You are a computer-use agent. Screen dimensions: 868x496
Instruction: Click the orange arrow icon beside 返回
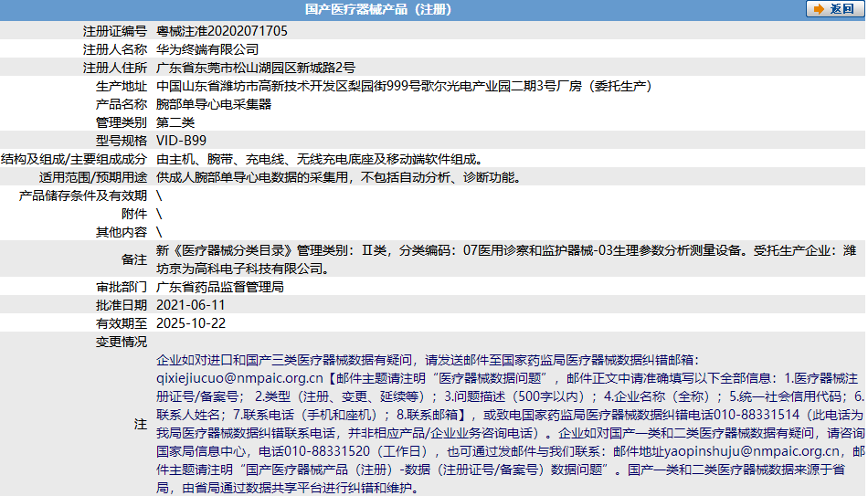coord(818,9)
